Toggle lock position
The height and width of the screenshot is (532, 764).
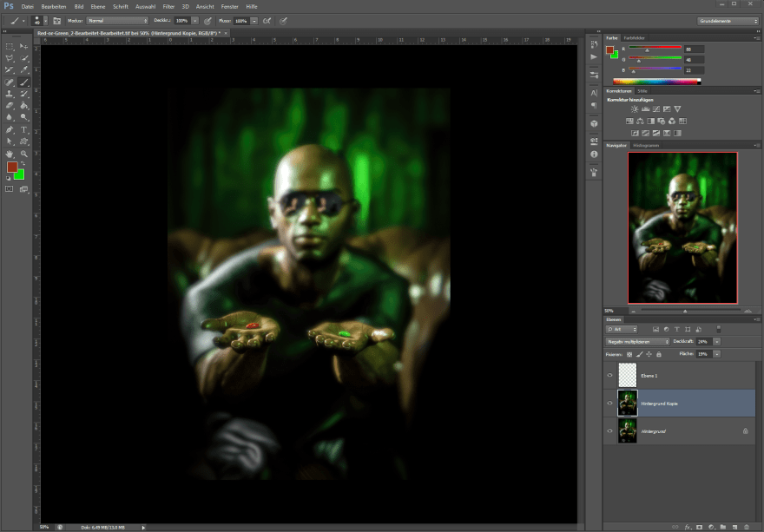coord(649,354)
